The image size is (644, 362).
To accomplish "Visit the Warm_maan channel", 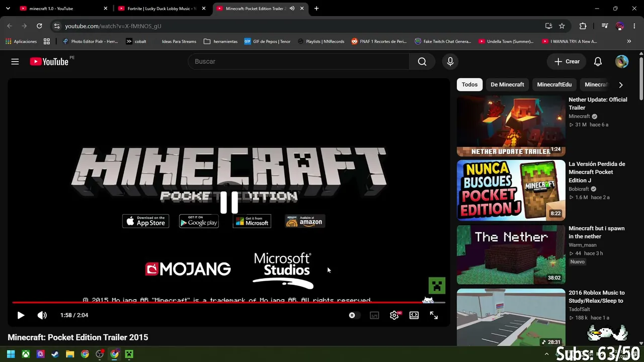I will [582, 245].
